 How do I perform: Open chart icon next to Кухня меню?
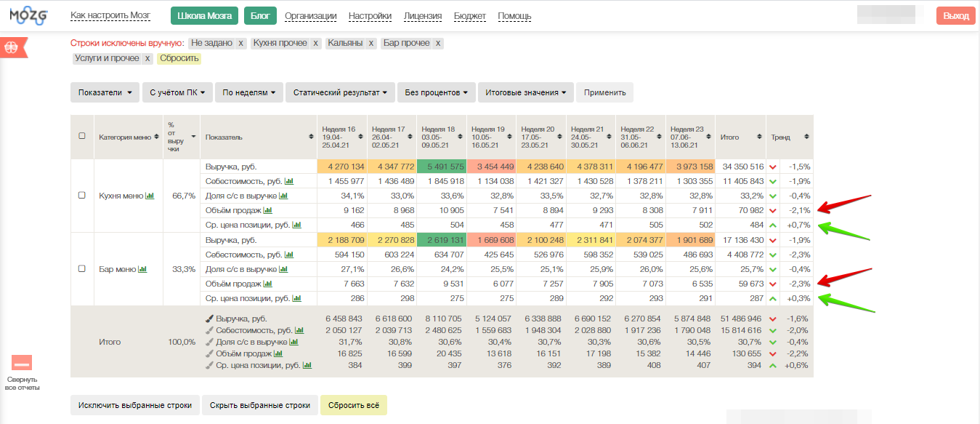[x=150, y=196]
